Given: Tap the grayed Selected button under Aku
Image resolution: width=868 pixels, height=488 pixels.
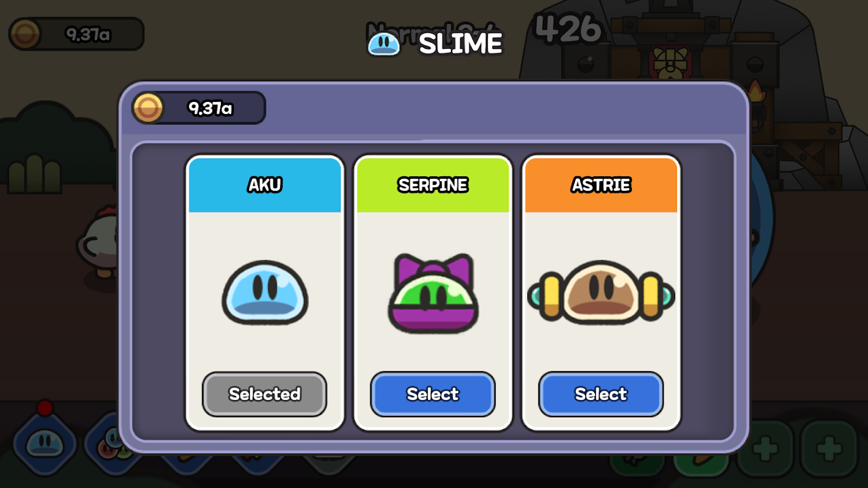Looking at the screenshot, I should tap(264, 394).
